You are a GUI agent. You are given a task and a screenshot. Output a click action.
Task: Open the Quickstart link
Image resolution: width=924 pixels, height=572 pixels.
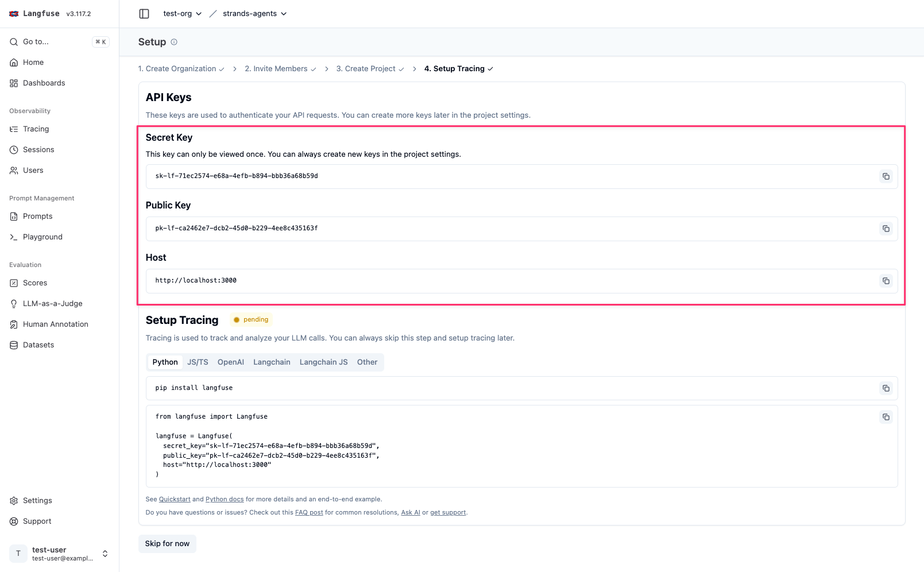click(175, 500)
